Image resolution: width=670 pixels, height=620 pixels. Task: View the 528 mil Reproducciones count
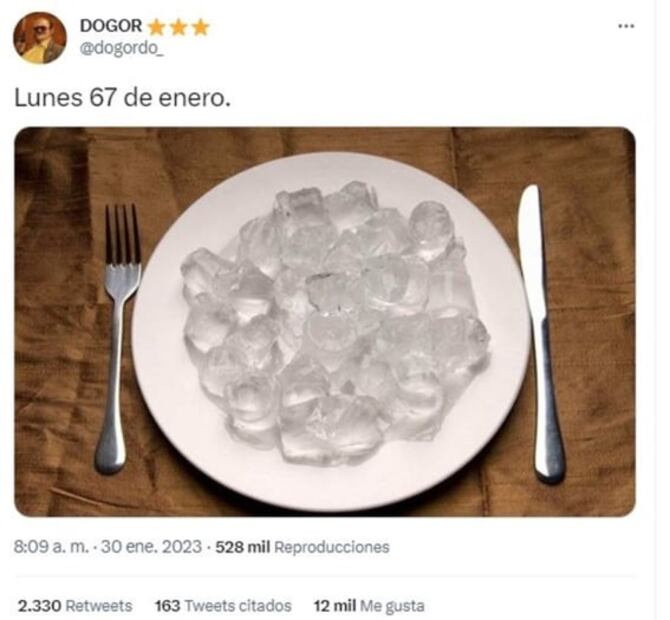pos(302,547)
